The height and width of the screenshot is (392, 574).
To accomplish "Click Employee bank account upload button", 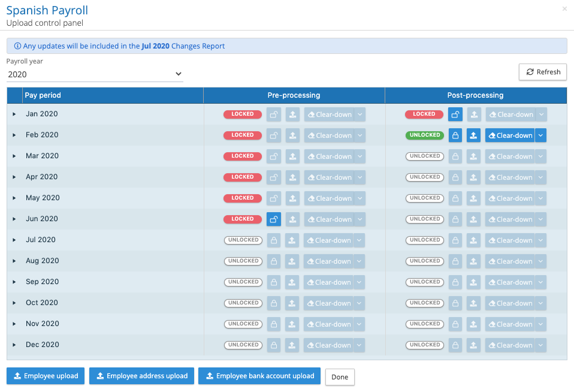I will coord(259,376).
